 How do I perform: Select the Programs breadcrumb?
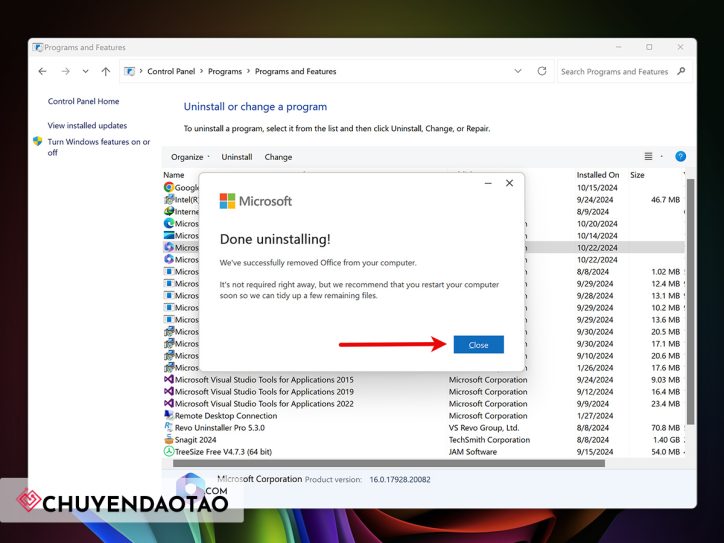[225, 71]
